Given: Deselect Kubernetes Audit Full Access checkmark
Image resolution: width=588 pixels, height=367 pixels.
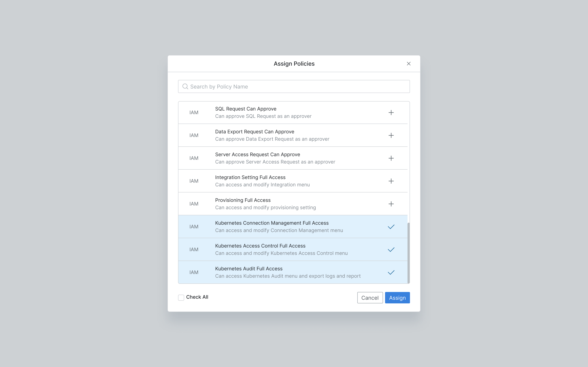Looking at the screenshot, I should pos(391,272).
